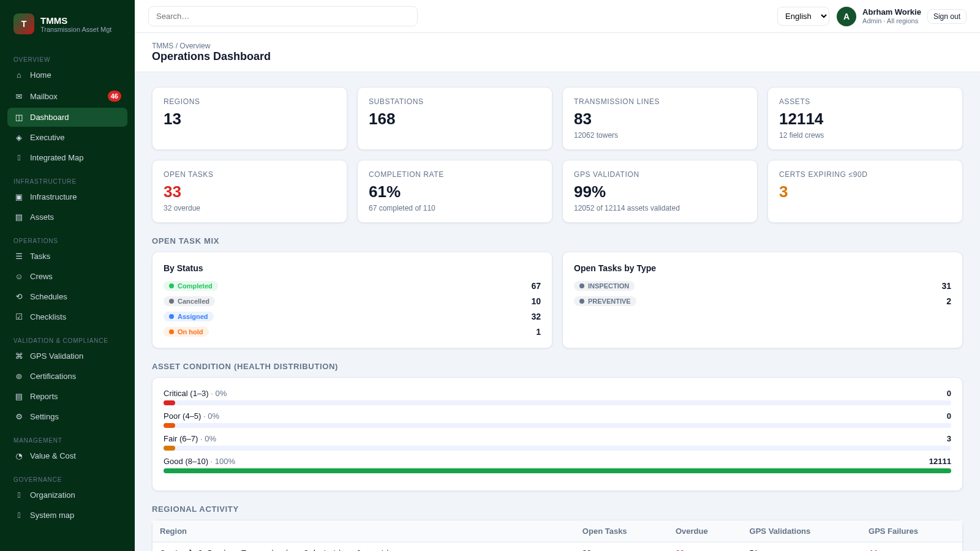This screenshot has width=980, height=551.
Task: Click the Abrham Workie user name
Action: coord(891,12)
